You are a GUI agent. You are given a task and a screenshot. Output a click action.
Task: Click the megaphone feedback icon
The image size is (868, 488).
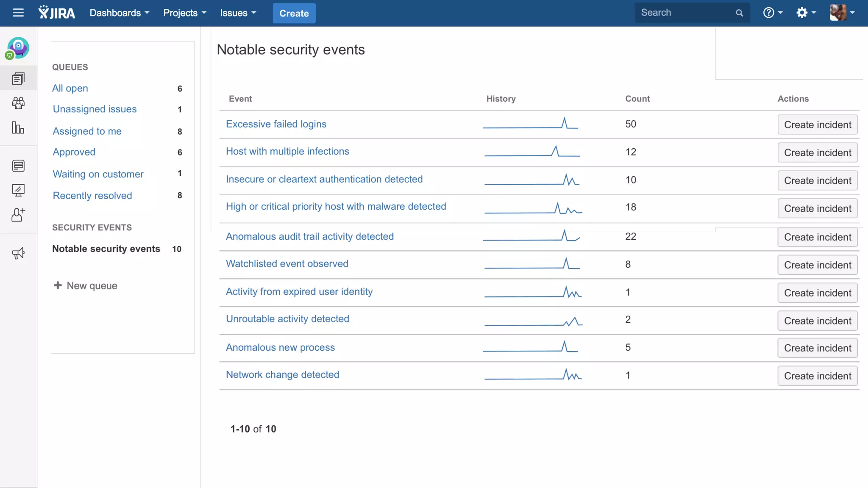pyautogui.click(x=18, y=253)
